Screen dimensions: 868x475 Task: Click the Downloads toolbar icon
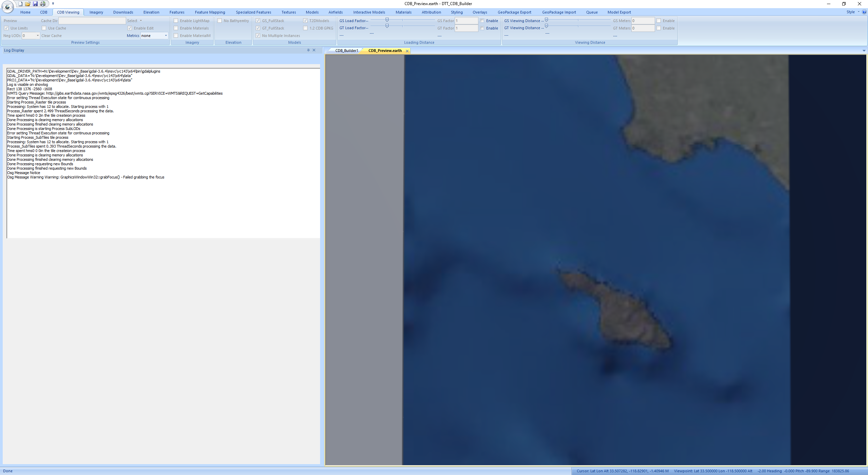123,12
